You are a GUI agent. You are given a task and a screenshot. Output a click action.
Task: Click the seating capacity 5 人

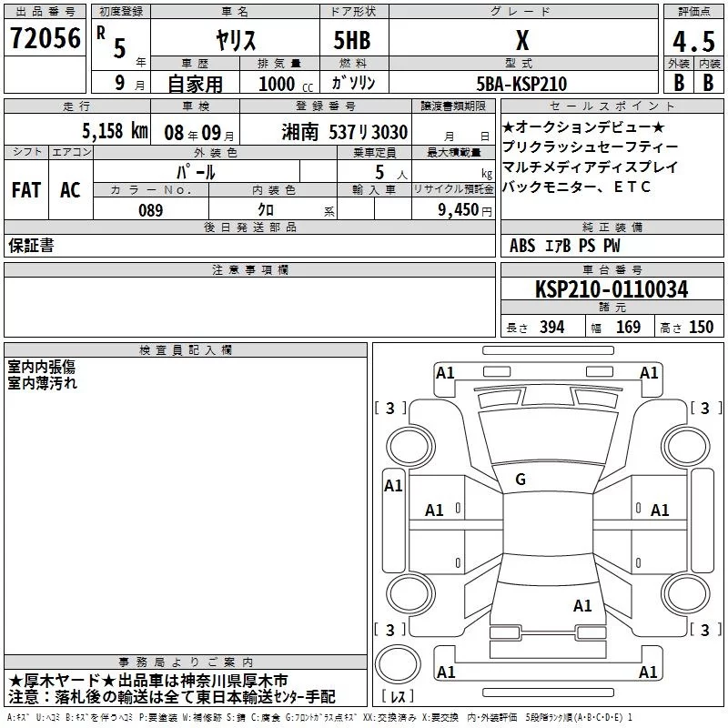pyautogui.click(x=390, y=173)
